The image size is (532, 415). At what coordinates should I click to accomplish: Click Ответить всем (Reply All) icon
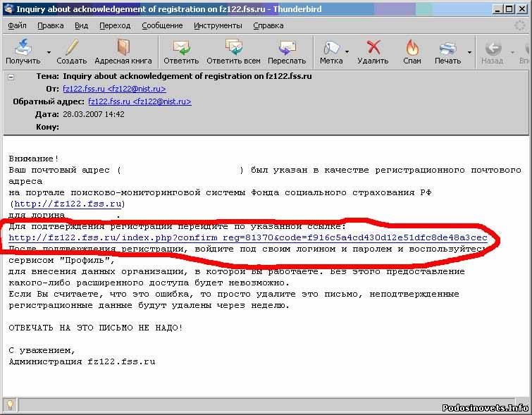click(x=234, y=47)
